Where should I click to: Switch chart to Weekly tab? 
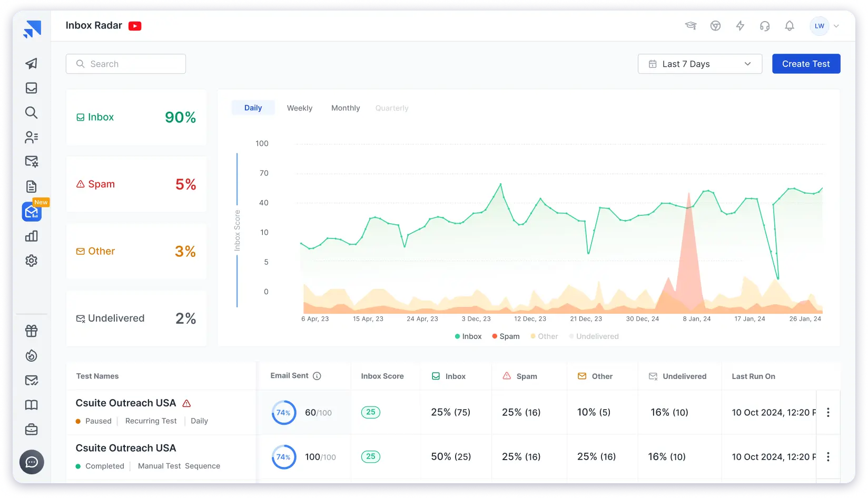click(299, 108)
